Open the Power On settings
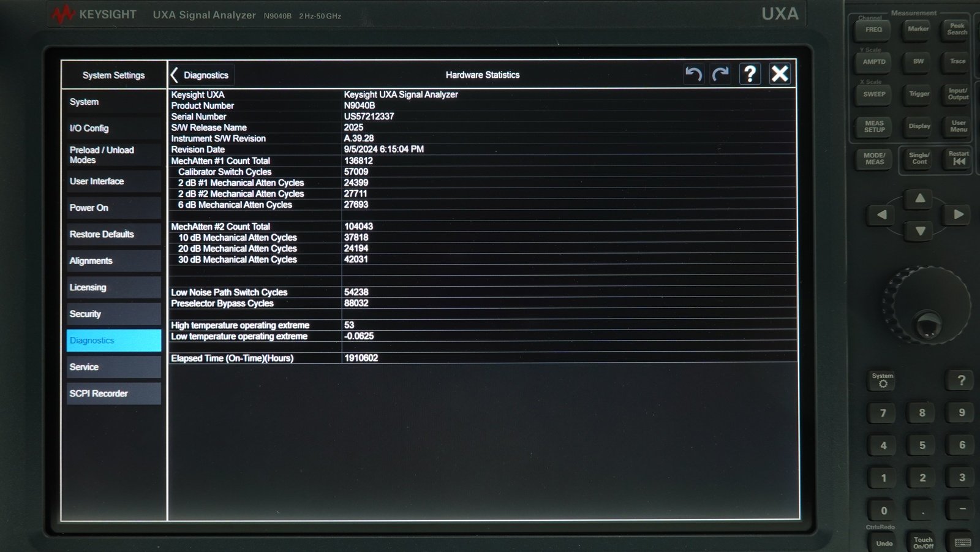The width and height of the screenshot is (980, 552). (113, 208)
